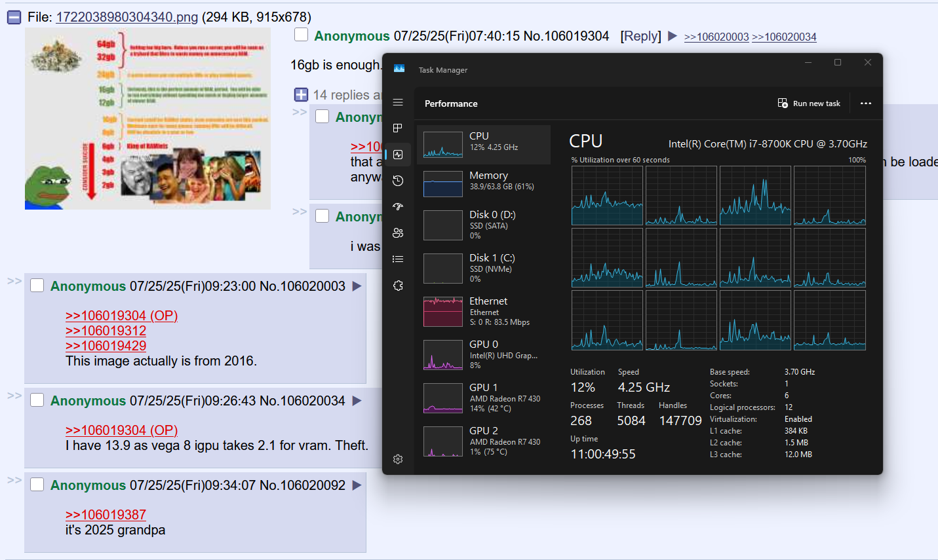Select Ethernet performance entry

(484, 311)
